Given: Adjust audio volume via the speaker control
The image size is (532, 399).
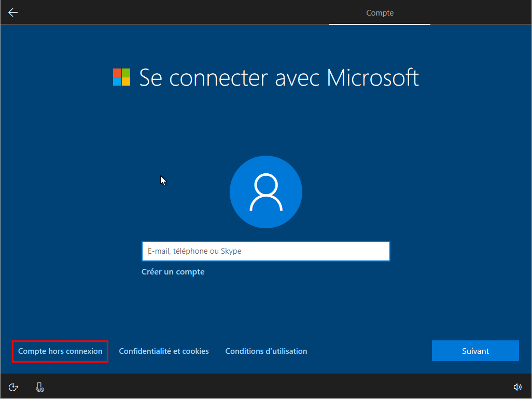Looking at the screenshot, I should (517, 387).
